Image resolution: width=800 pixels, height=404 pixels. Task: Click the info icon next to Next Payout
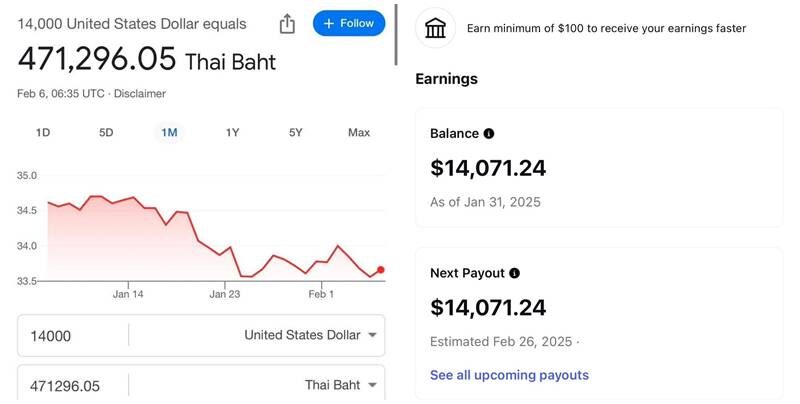514,273
